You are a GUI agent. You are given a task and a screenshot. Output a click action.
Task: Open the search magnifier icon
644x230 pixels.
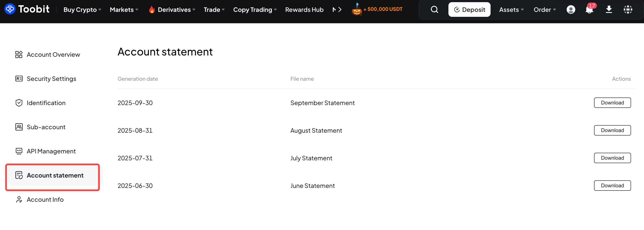[434, 9]
